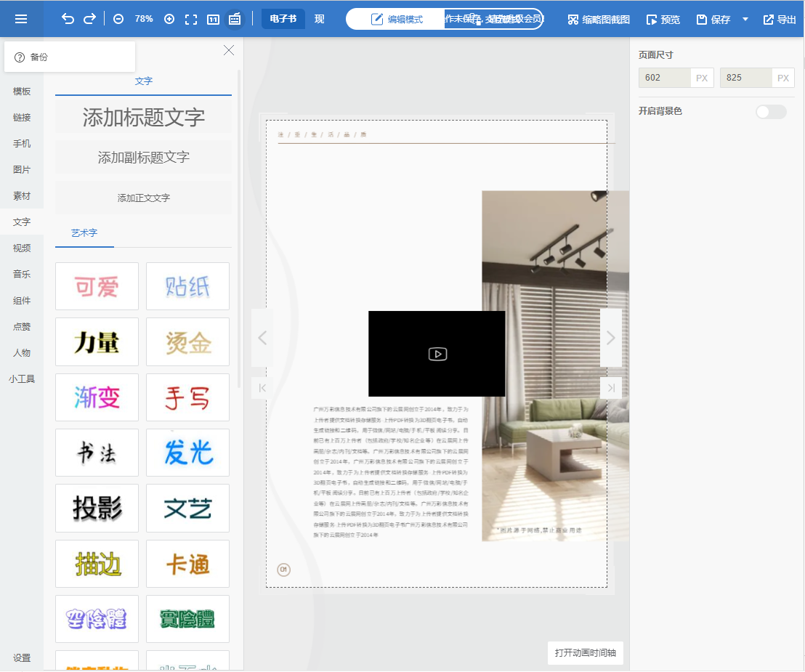
Task: Open the 视频 video sidebar section
Action: tap(22, 248)
